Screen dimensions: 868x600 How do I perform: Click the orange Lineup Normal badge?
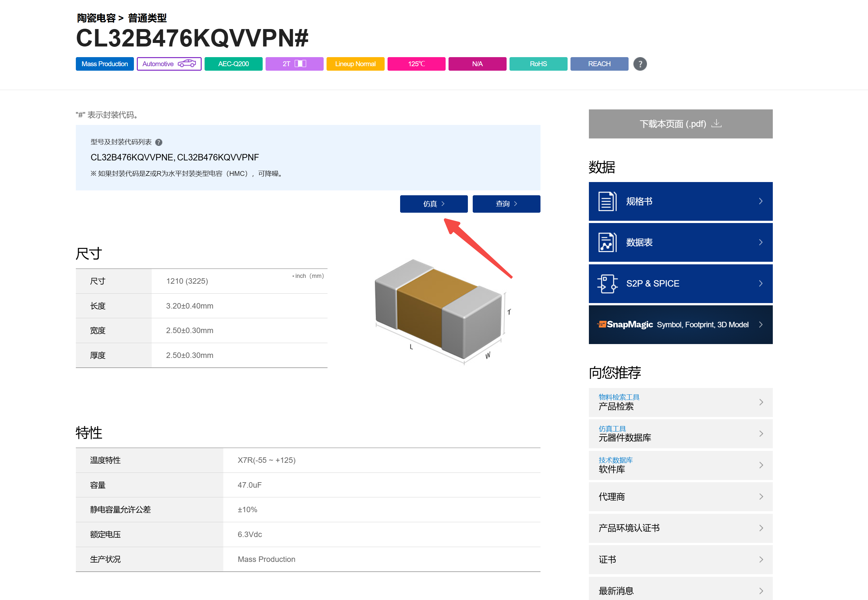(355, 64)
